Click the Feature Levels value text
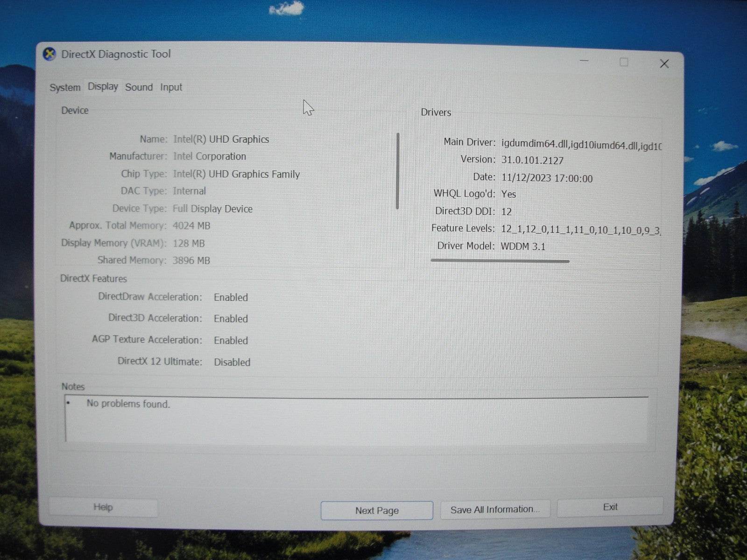The image size is (747, 560). (x=580, y=229)
